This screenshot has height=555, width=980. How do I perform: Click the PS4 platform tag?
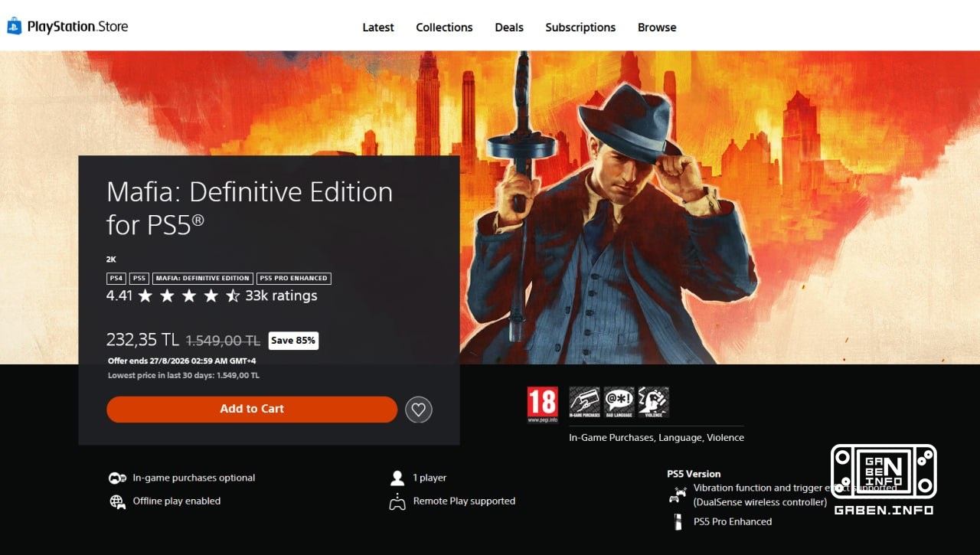[116, 278]
